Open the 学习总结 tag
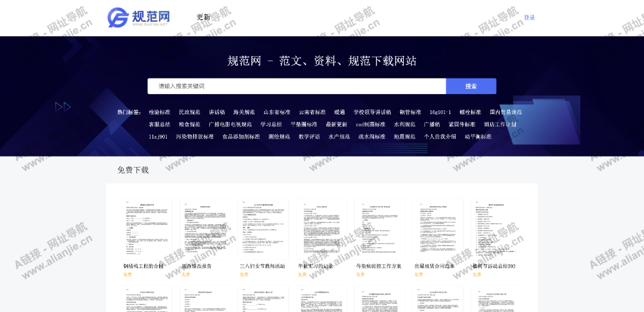Screen dimensions: 644x312 click(x=271, y=124)
